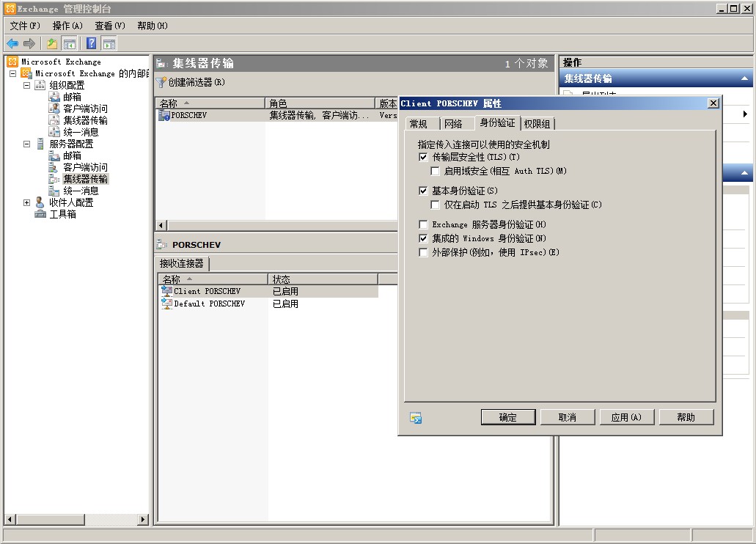Click the 取消 button

coord(568,417)
